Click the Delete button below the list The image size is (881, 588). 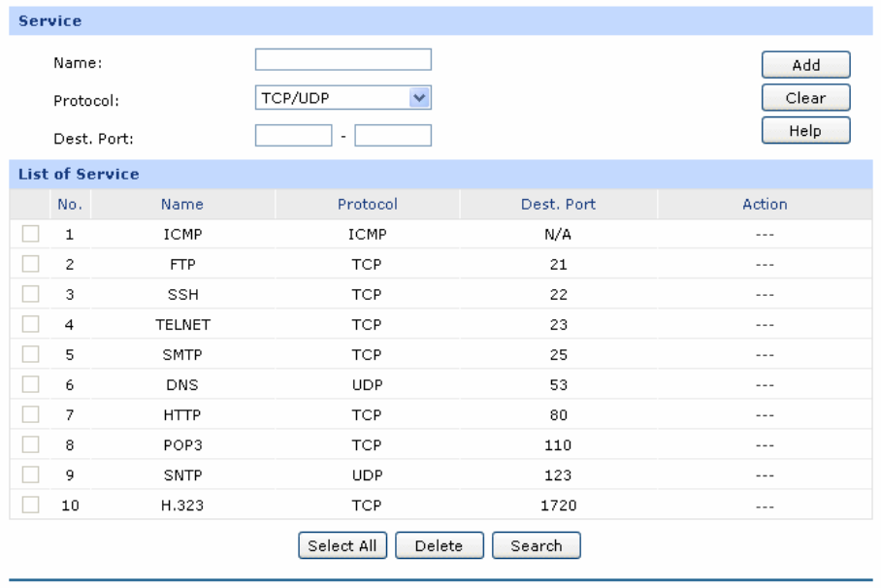(439, 545)
